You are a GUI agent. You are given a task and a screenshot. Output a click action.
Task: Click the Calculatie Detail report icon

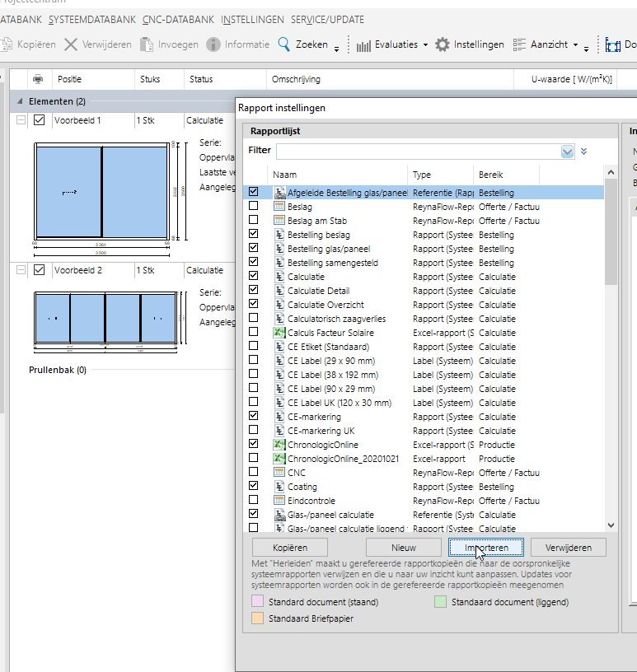click(279, 291)
